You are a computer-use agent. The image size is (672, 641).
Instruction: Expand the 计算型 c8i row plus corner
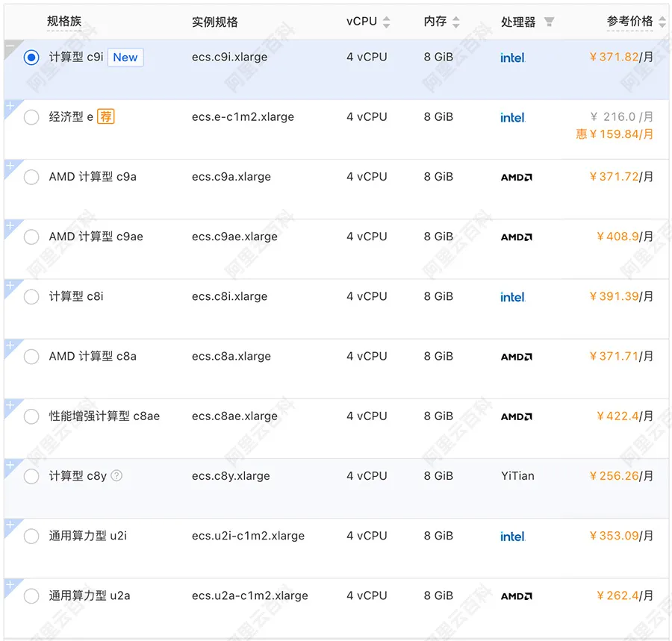pos(10,285)
